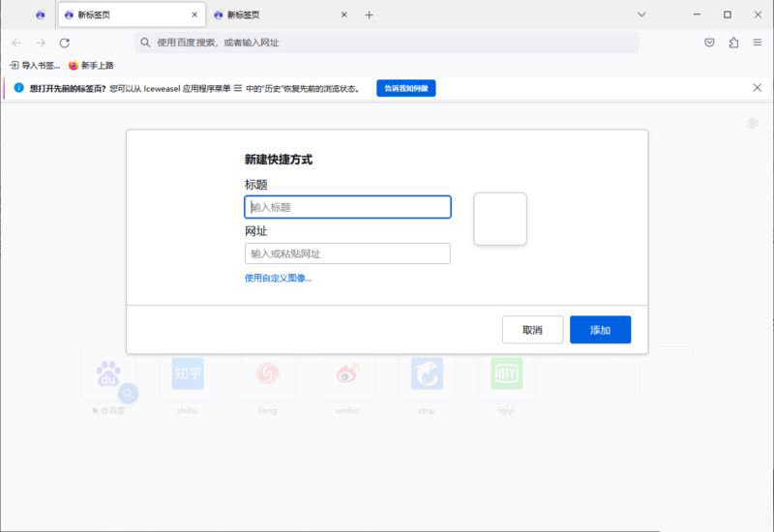Reload the current page
Viewport: 774px width, 532px height.
65,43
